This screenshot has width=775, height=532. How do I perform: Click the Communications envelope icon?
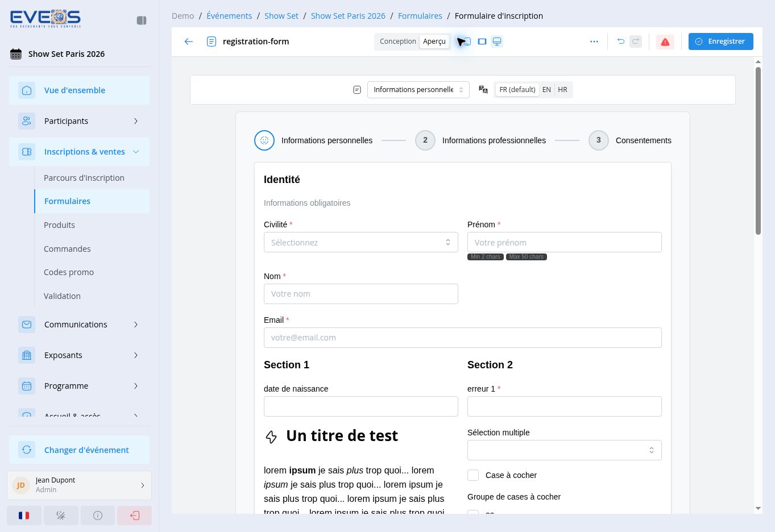click(x=27, y=325)
